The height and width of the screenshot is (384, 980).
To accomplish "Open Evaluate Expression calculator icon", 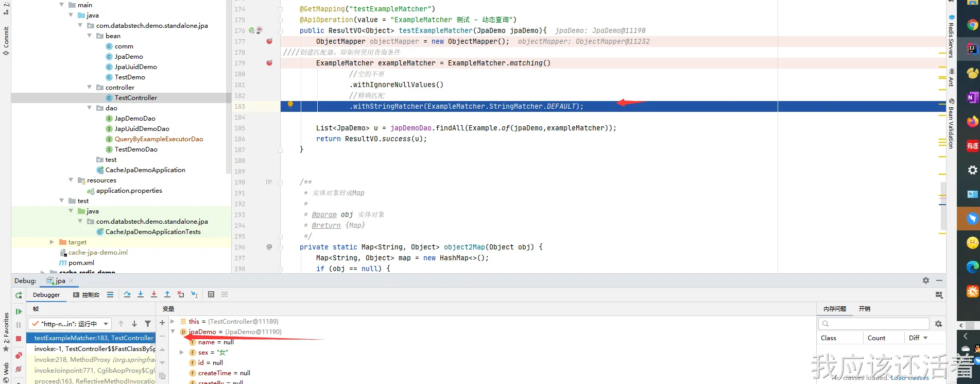I will point(211,294).
